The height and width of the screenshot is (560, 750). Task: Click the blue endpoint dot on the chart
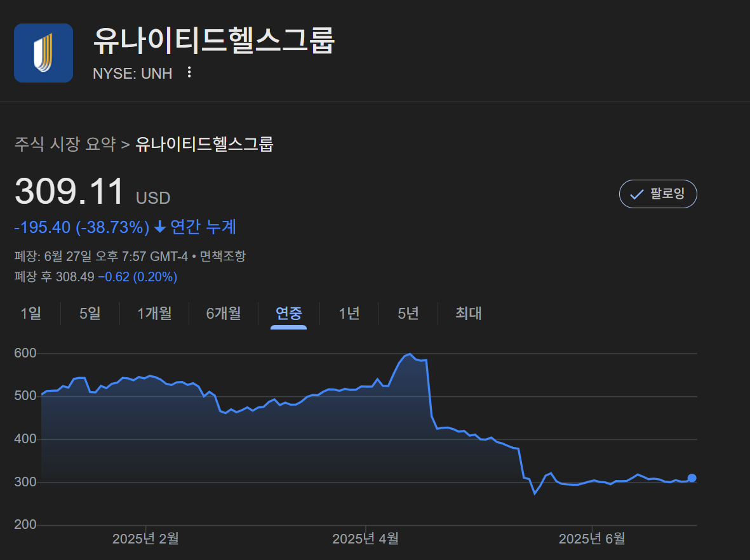[692, 477]
